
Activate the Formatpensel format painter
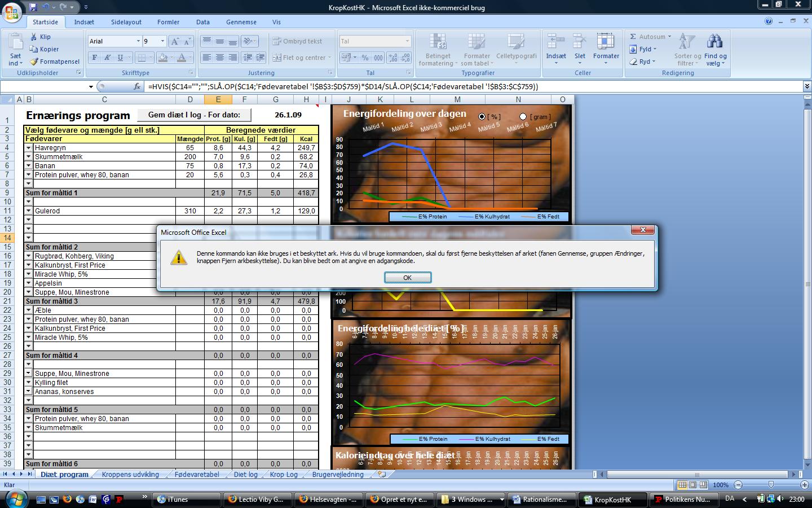point(55,62)
